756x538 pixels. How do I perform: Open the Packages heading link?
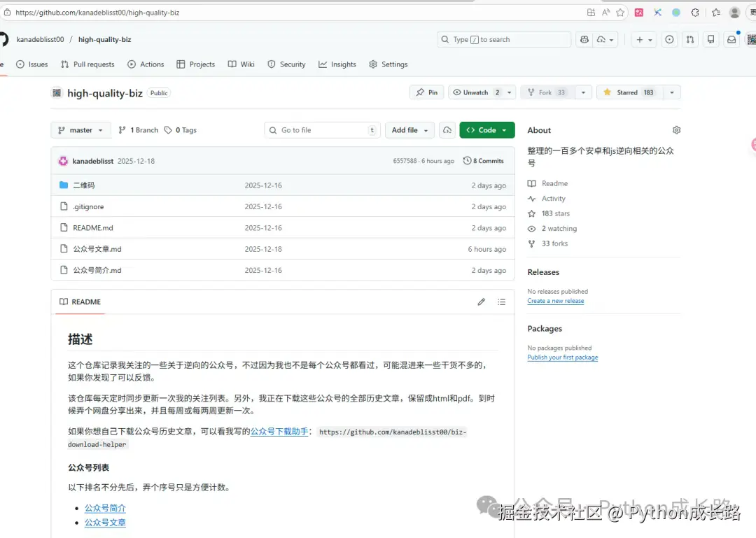(545, 328)
